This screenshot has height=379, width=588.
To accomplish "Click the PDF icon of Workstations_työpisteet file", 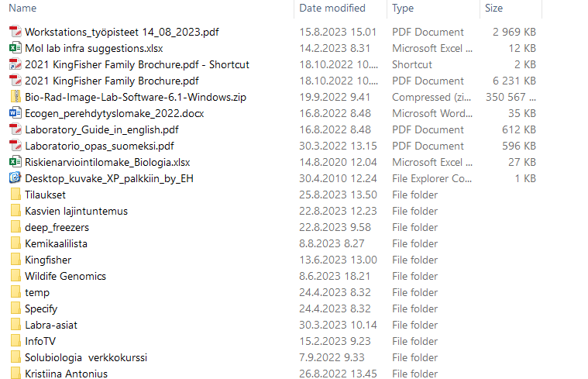I will pyautogui.click(x=15, y=32).
